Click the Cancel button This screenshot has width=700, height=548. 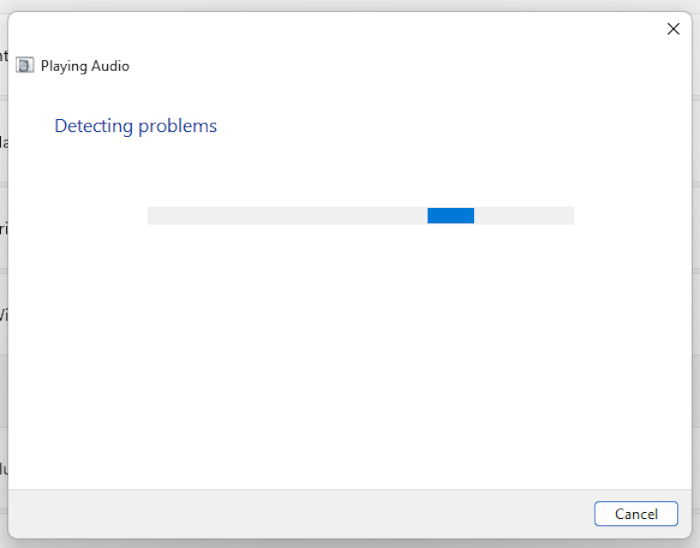[636, 514]
